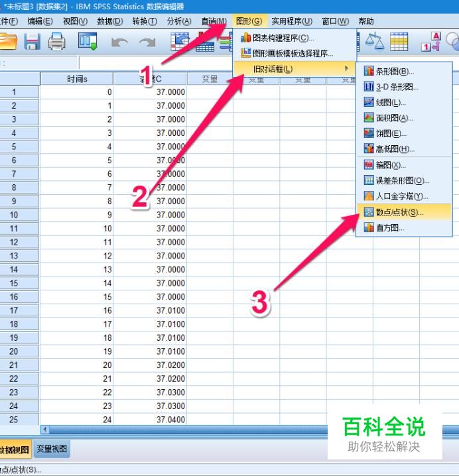The width and height of the screenshot is (459, 476).
Task: Click the 箱图 boxplot icon
Action: (x=369, y=165)
